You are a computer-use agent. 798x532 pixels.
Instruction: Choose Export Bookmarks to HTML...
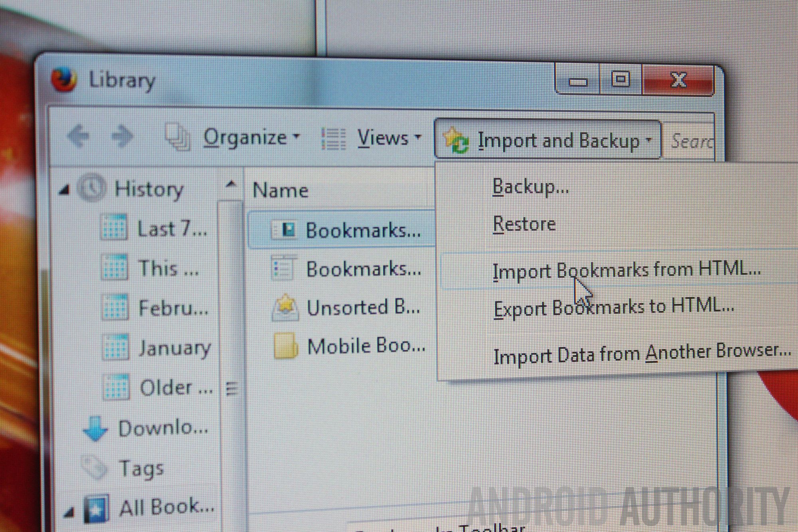pos(613,308)
